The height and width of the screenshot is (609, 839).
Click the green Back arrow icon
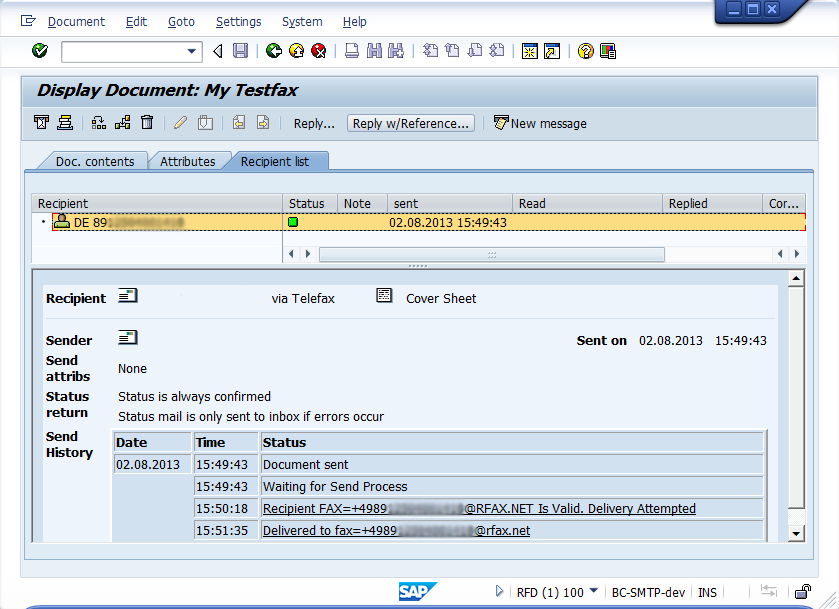[274, 51]
